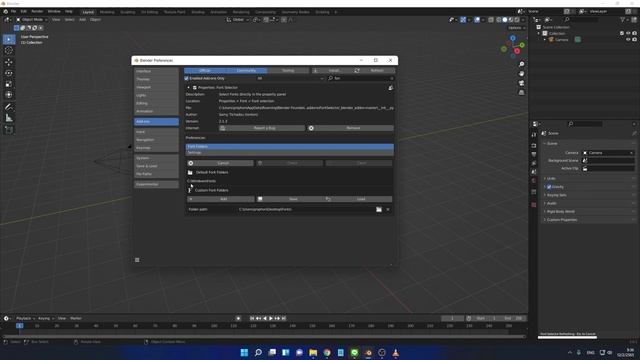Click the Report a Bug button

click(x=262, y=128)
